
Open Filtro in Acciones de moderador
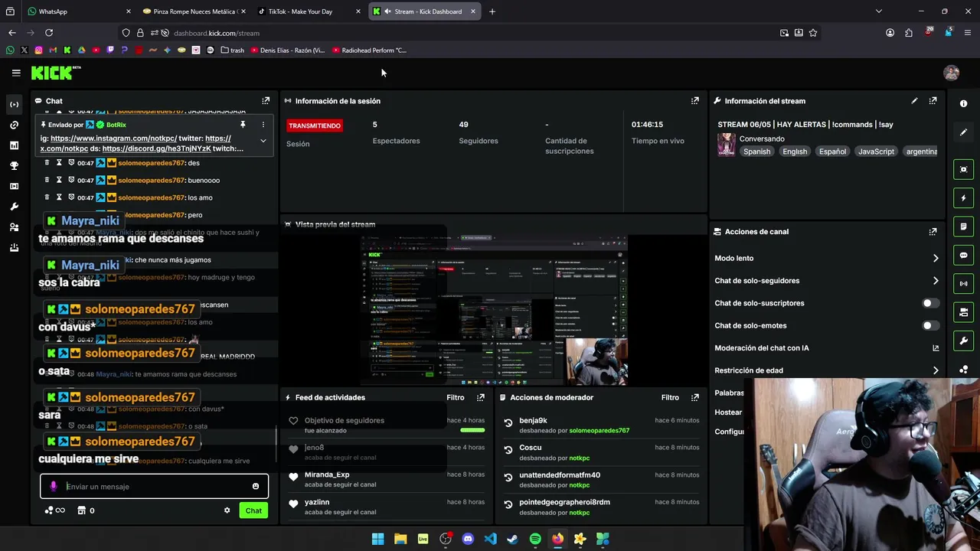pos(670,397)
